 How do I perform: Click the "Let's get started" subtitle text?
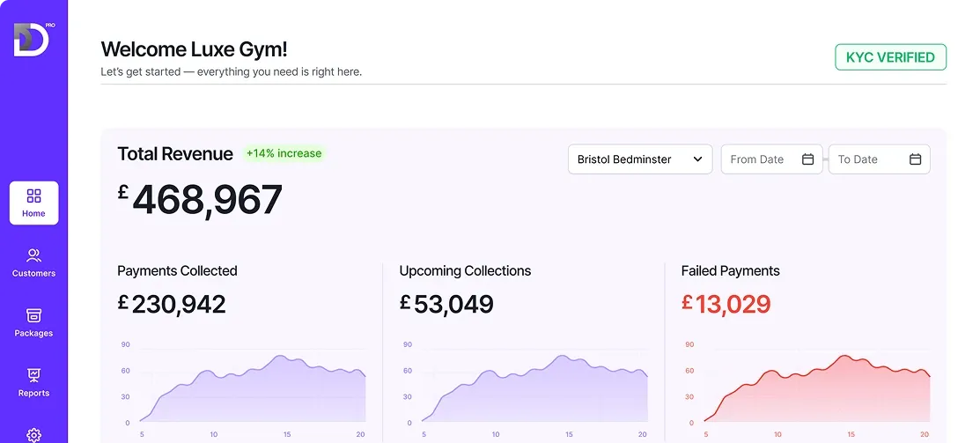tap(232, 72)
